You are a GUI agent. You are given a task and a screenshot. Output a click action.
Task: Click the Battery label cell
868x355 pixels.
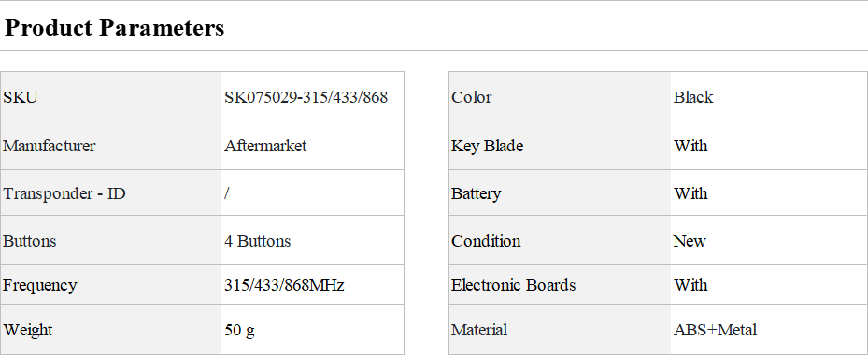click(561, 192)
